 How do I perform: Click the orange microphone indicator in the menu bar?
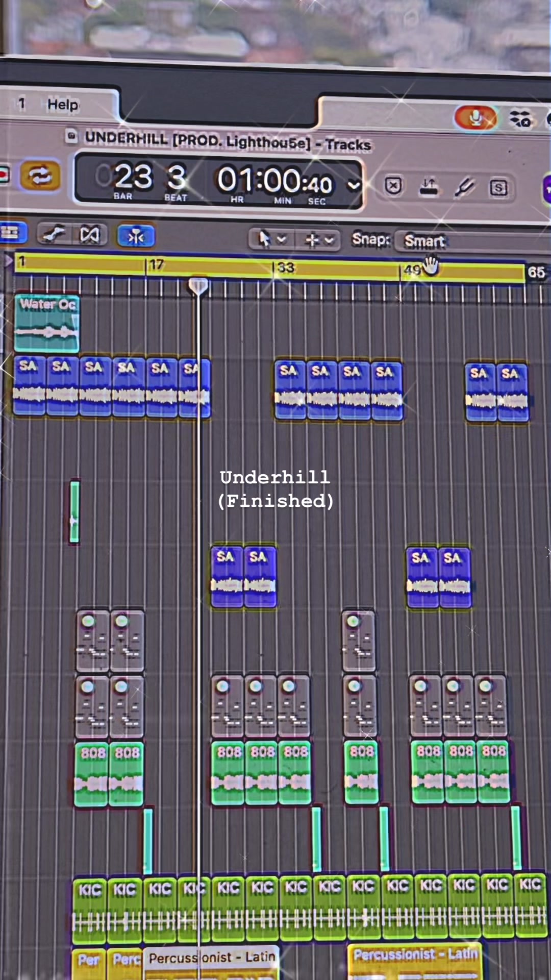pyautogui.click(x=475, y=118)
